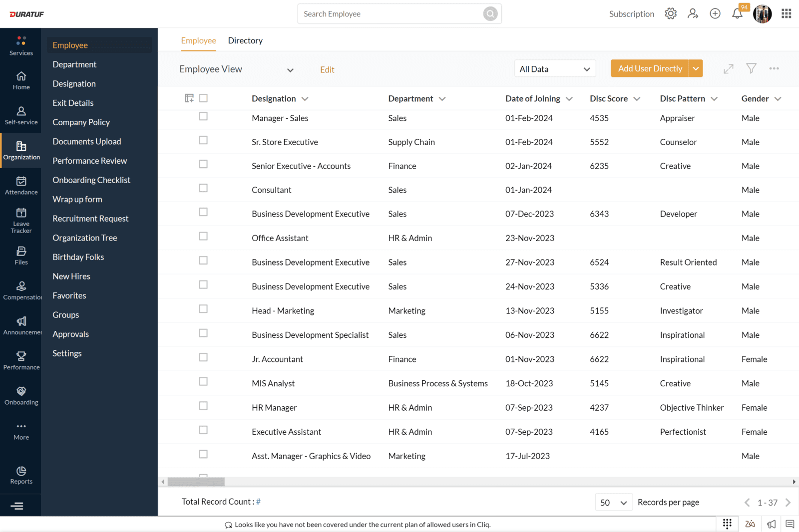Open the All Data filter dropdown

pos(555,69)
